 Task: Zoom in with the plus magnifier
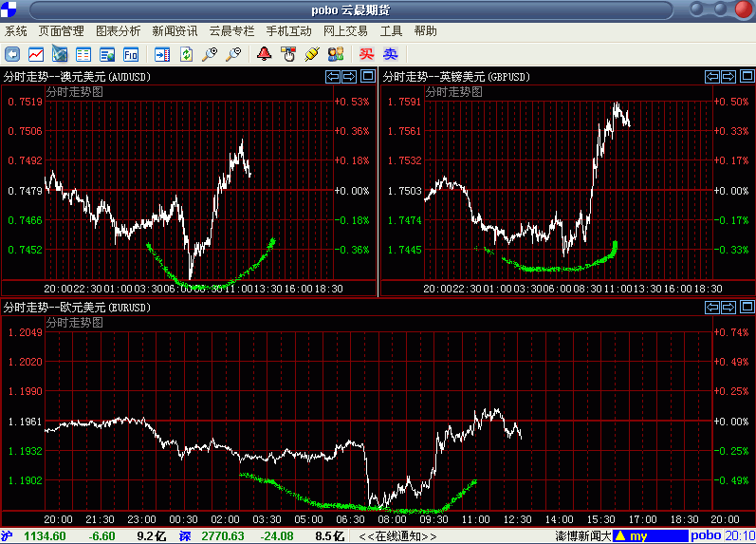coord(210,54)
